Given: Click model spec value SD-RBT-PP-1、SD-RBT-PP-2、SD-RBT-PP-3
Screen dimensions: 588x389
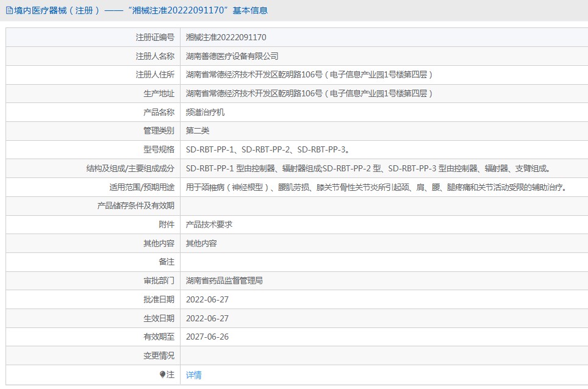Looking at the screenshot, I should click(268, 149).
